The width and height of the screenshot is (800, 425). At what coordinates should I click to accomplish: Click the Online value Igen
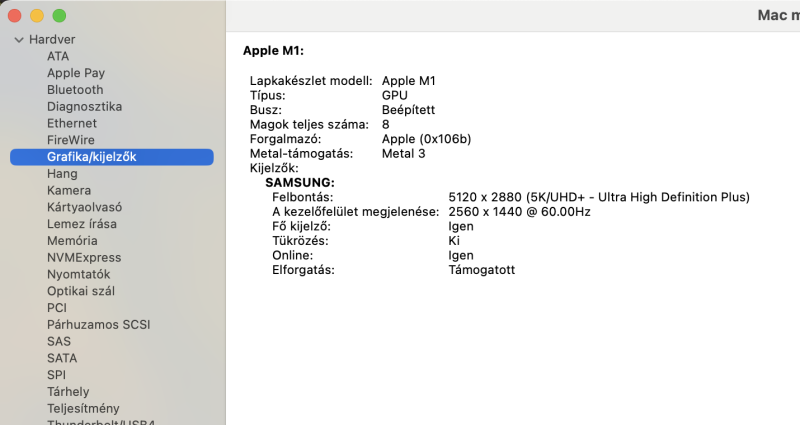[x=461, y=256]
